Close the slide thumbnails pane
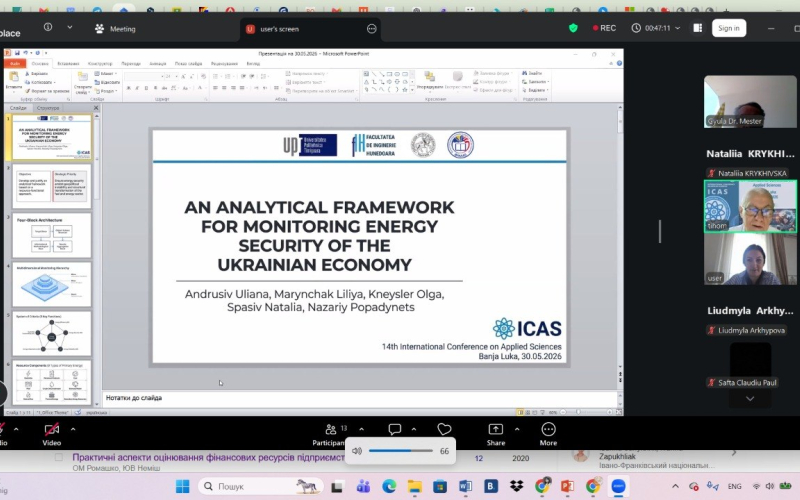This screenshot has height=500, width=800. coord(96,108)
